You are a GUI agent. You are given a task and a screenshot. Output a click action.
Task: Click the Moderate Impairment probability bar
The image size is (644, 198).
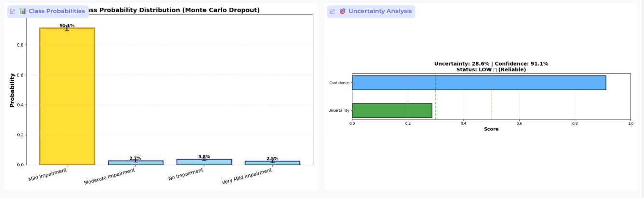(135, 163)
